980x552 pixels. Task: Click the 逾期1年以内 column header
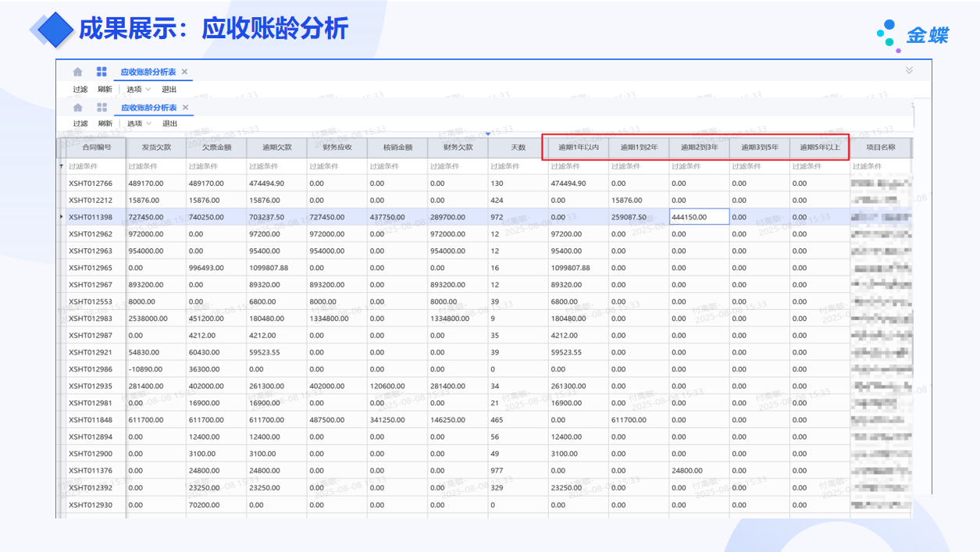tap(578, 148)
